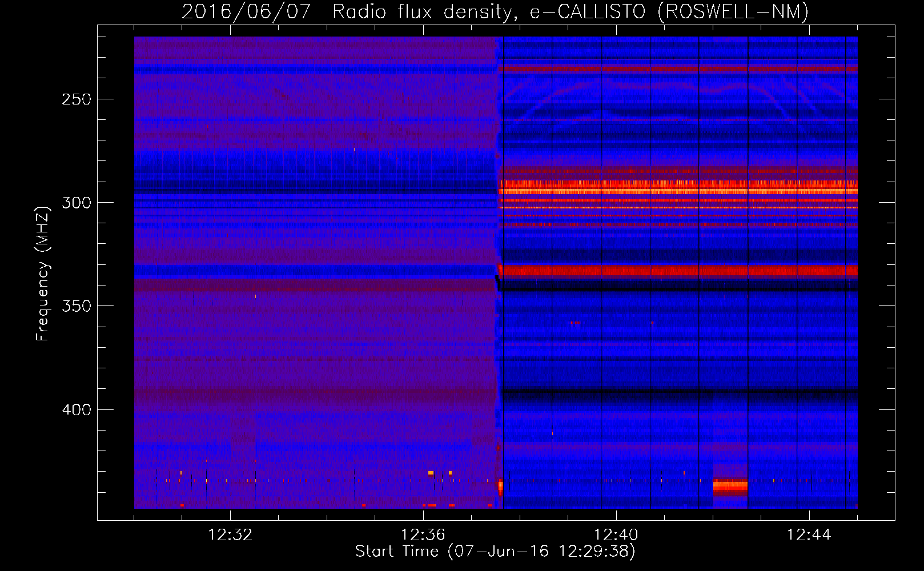This screenshot has width=924, height=571.
Task: Click the "Frequency (MHZ)" axis label
Action: click(43, 274)
